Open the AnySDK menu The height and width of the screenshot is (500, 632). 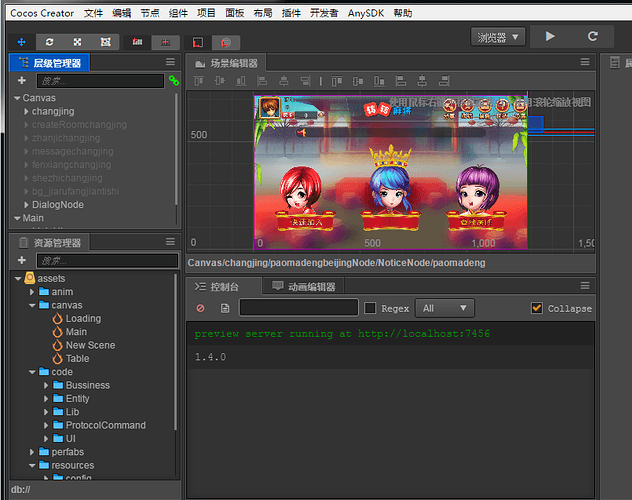366,13
